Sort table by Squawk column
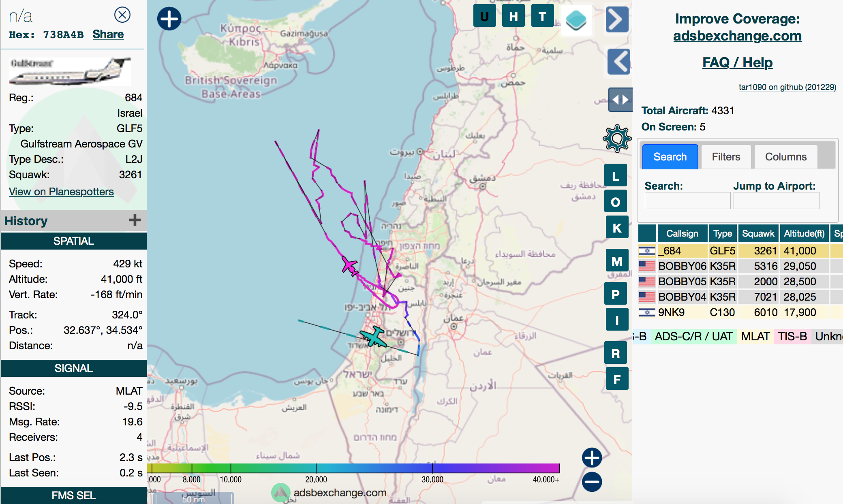The height and width of the screenshot is (504, 843). [x=758, y=233]
